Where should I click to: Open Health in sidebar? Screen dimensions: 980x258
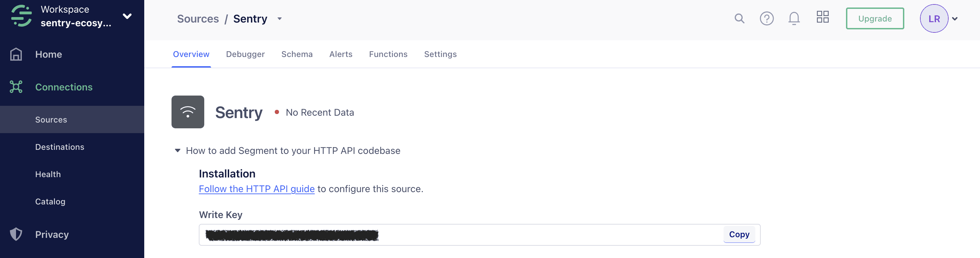48,174
